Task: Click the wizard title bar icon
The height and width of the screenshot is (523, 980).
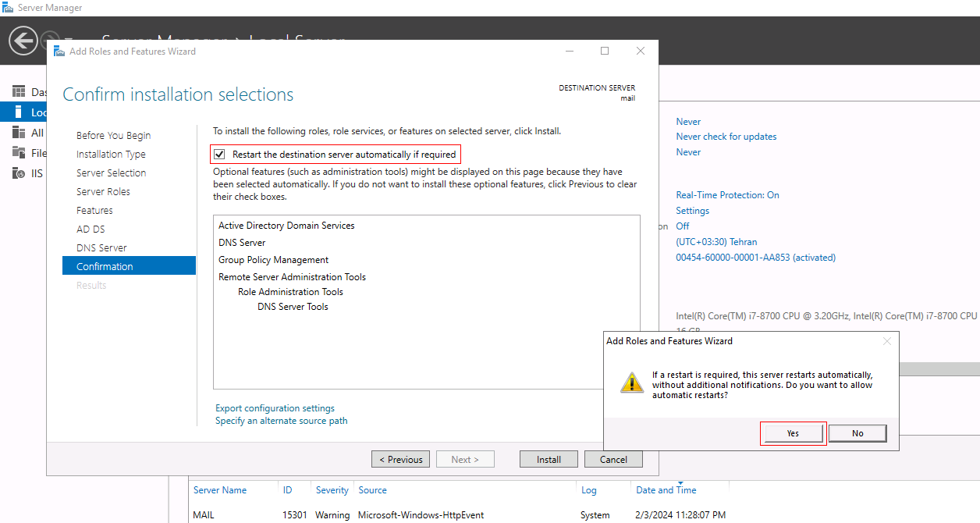Action: tap(59, 52)
